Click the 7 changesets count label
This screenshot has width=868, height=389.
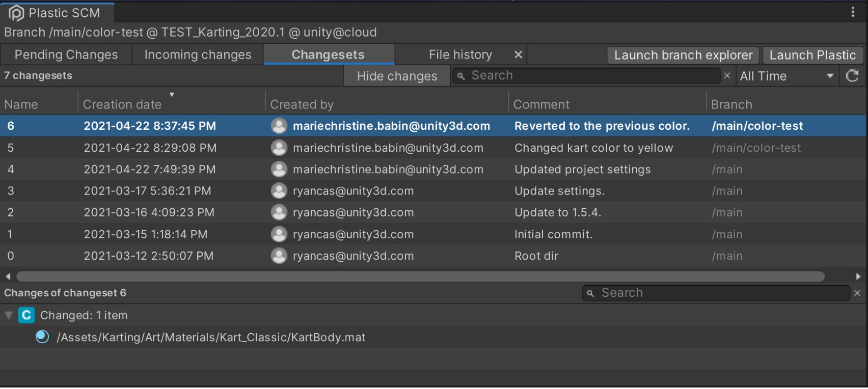(x=38, y=75)
